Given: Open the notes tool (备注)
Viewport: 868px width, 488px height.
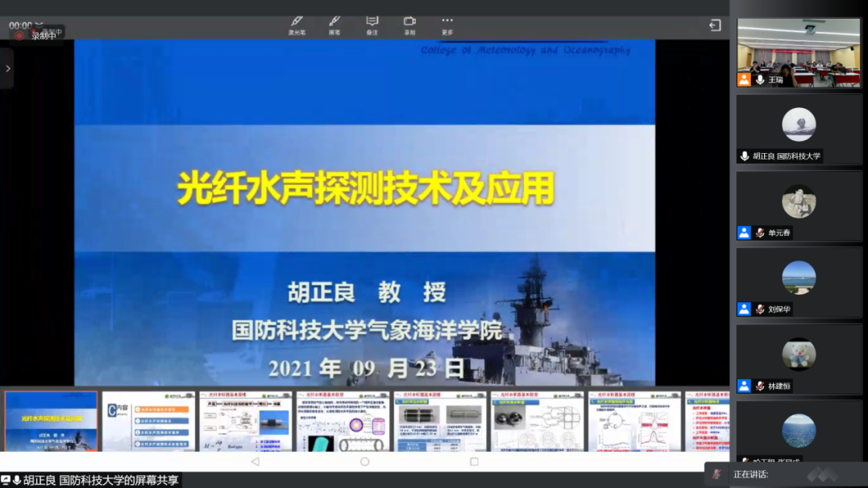Looking at the screenshot, I should 372,23.
